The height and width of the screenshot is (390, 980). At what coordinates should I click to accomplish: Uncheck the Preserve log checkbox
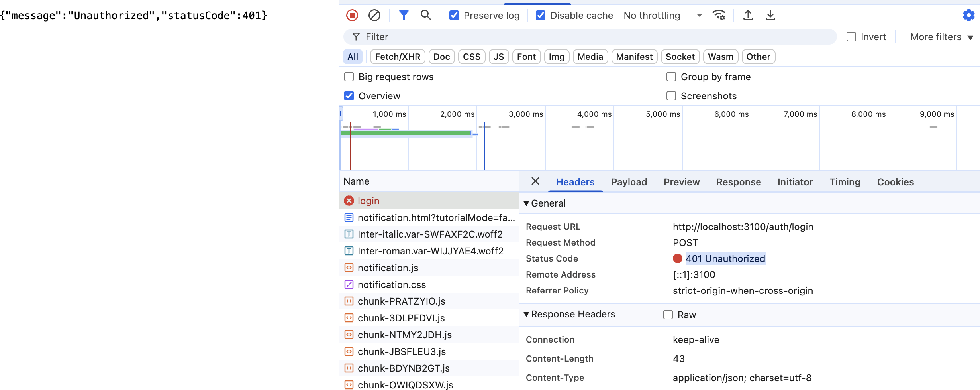454,15
